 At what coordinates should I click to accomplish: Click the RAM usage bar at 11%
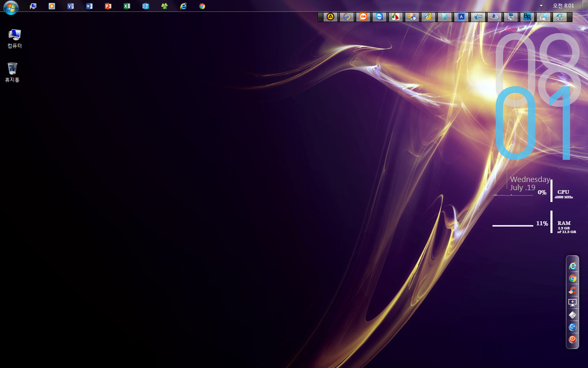click(513, 225)
